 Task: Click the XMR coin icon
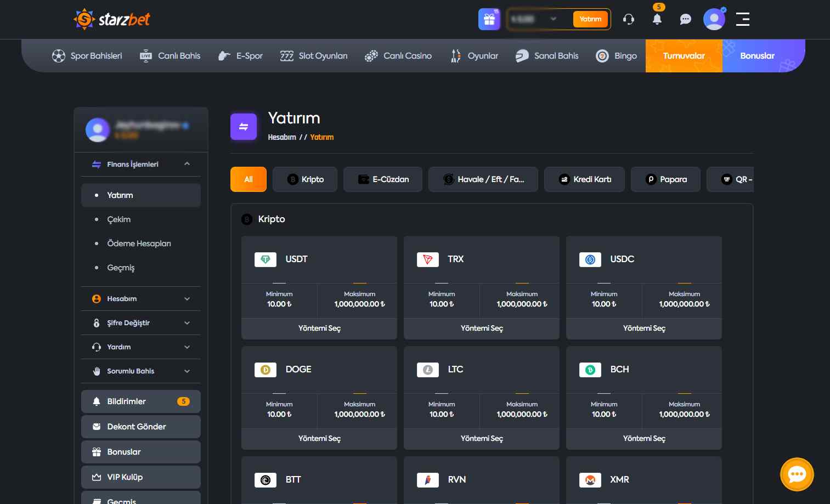tap(590, 480)
